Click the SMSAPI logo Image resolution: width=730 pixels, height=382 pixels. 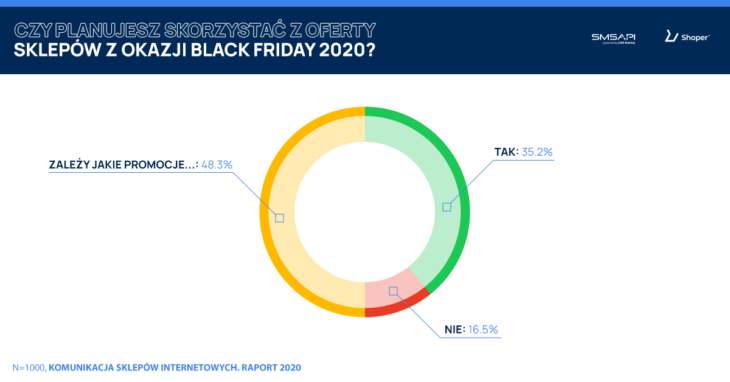pyautogui.click(x=613, y=38)
